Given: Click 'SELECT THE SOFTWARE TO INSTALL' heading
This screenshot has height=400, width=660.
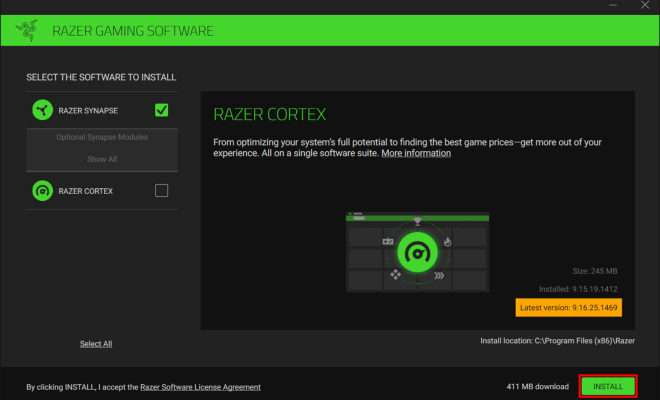Looking at the screenshot, I should (x=101, y=77).
